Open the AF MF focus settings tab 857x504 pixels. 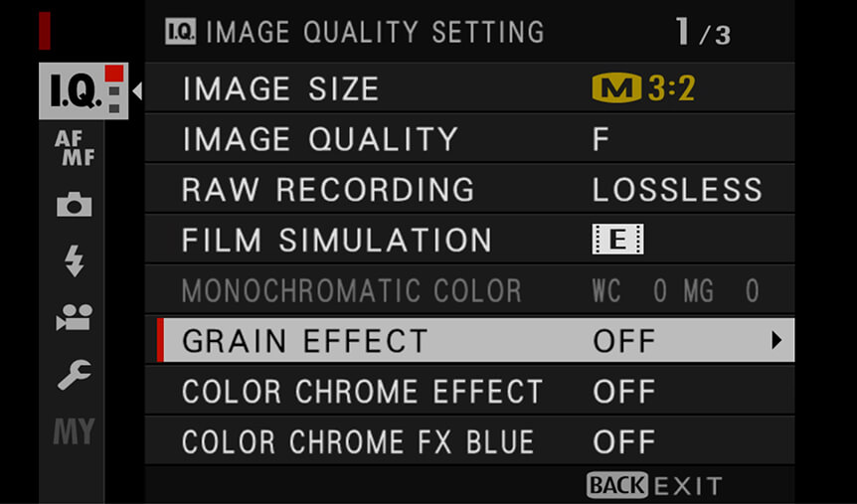pos(75,147)
